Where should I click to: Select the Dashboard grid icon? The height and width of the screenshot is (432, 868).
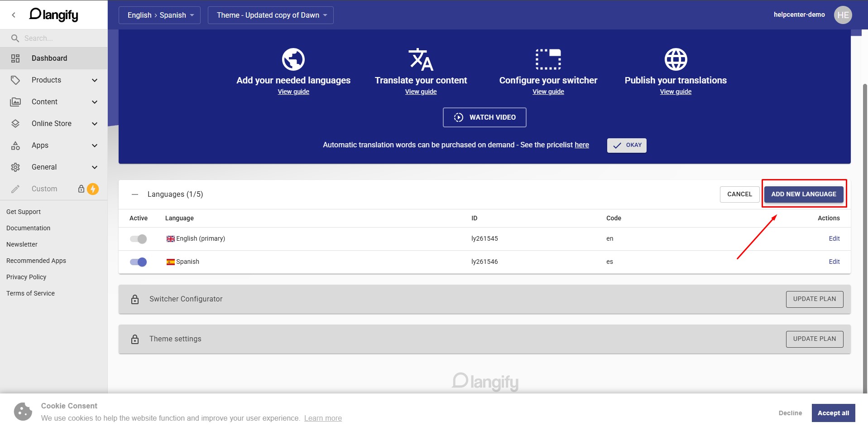tap(16, 58)
